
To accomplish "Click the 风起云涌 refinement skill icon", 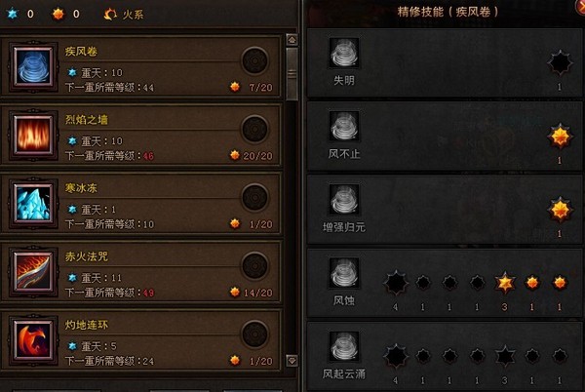I will [x=344, y=346].
